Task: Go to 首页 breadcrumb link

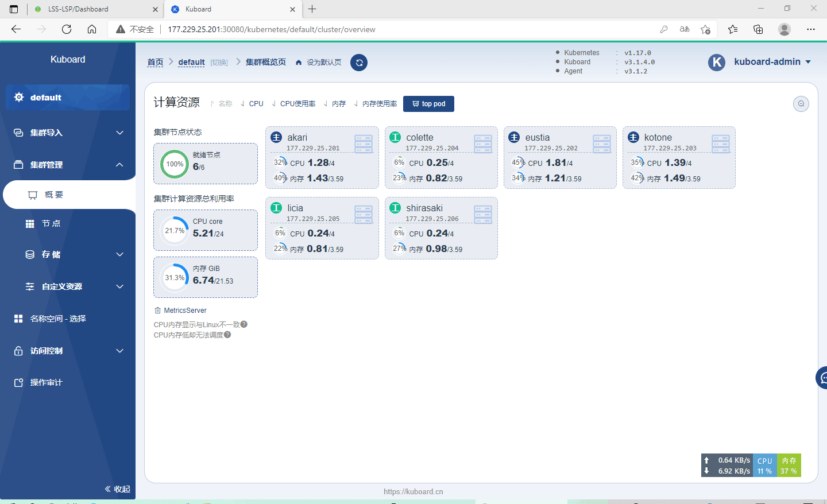Action: pyautogui.click(x=155, y=62)
